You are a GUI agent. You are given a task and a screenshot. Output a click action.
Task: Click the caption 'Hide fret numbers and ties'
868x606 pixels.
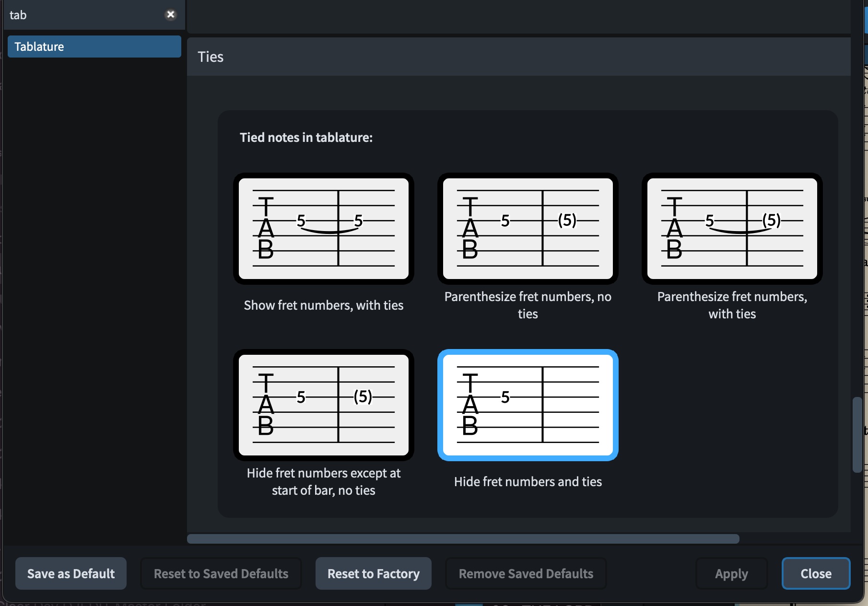pos(528,482)
